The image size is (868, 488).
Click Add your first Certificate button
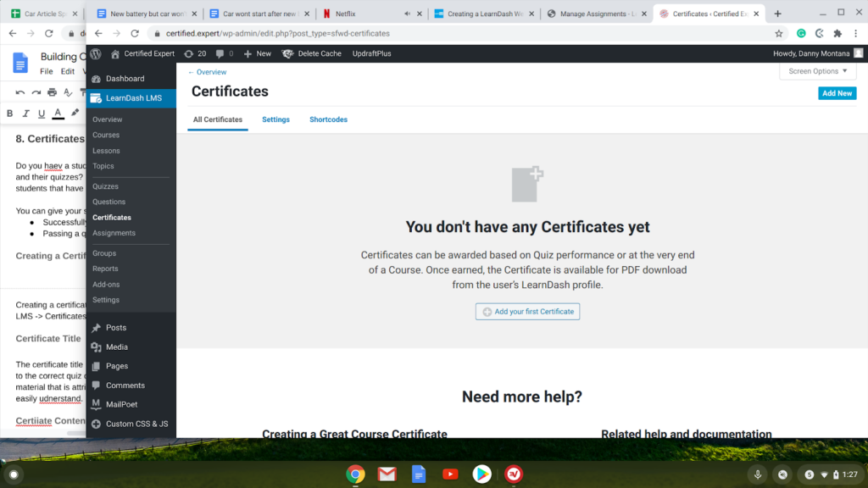pos(527,312)
